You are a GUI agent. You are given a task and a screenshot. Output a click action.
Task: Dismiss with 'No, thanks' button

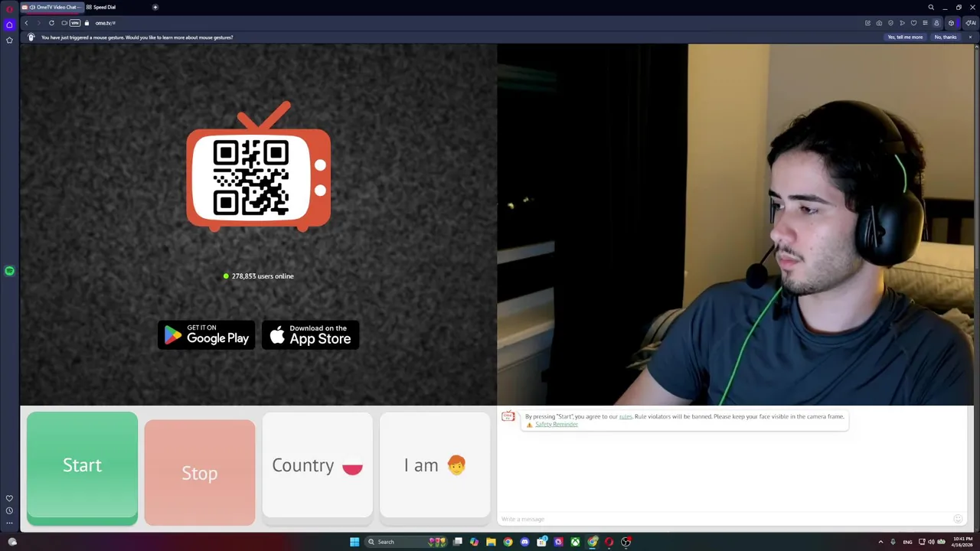(x=946, y=37)
